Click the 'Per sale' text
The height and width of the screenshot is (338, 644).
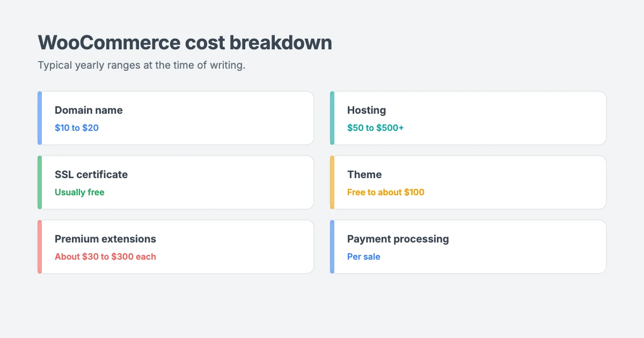364,256
